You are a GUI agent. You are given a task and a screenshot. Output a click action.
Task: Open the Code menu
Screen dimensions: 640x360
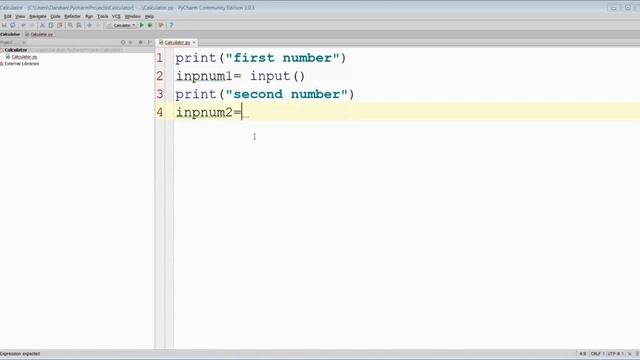tap(56, 16)
